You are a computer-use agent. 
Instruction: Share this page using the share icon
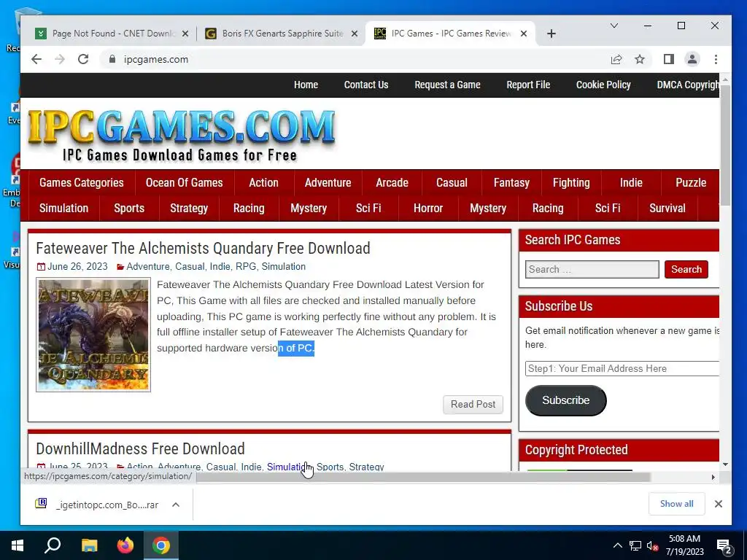coord(616,59)
